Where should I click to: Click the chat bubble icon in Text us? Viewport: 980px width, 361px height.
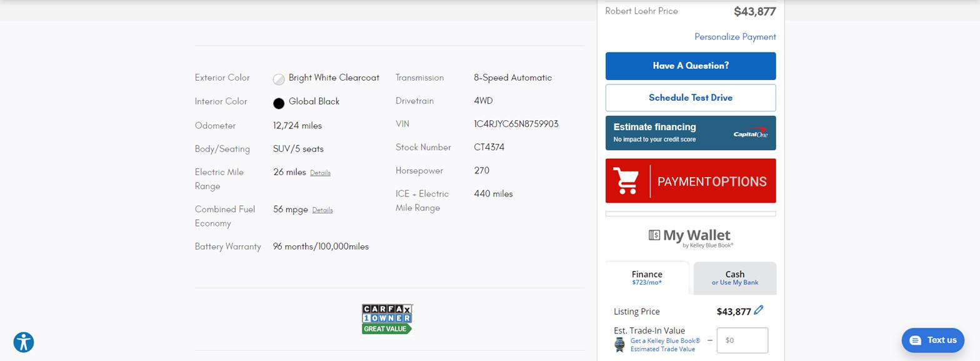coord(915,340)
